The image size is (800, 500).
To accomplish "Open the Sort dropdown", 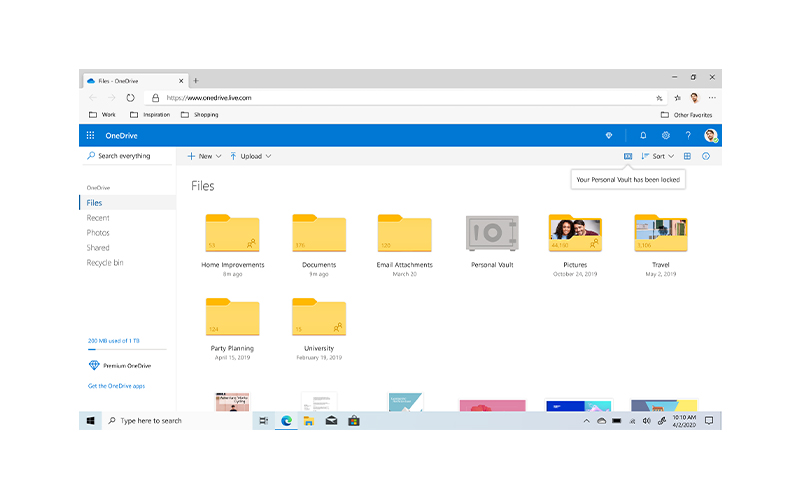I will coord(658,156).
